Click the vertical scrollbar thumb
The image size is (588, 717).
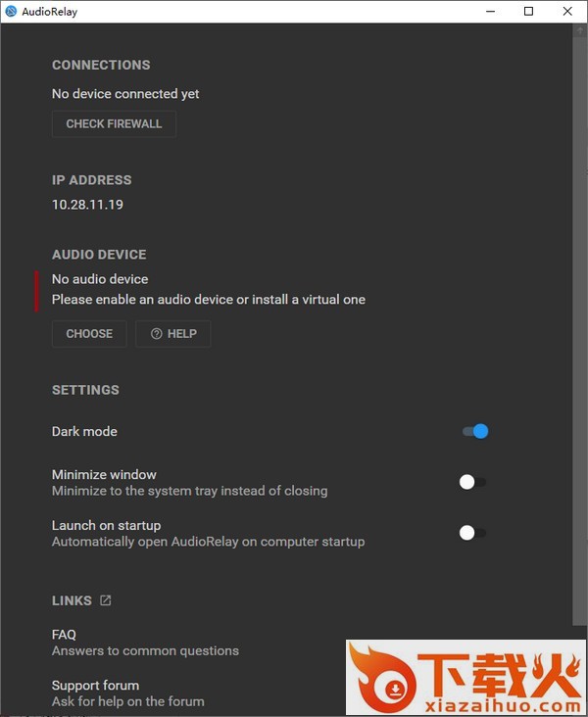(579, 330)
